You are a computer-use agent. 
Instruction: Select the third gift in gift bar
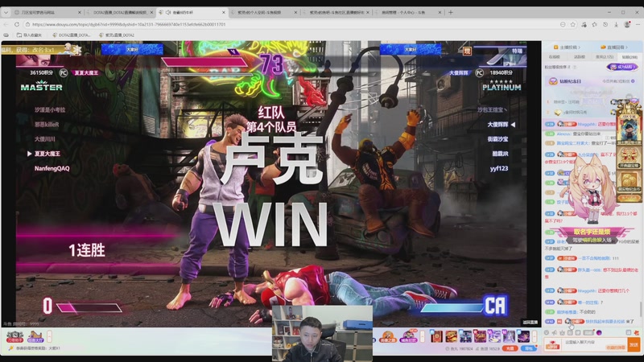pyautogui.click(x=465, y=336)
